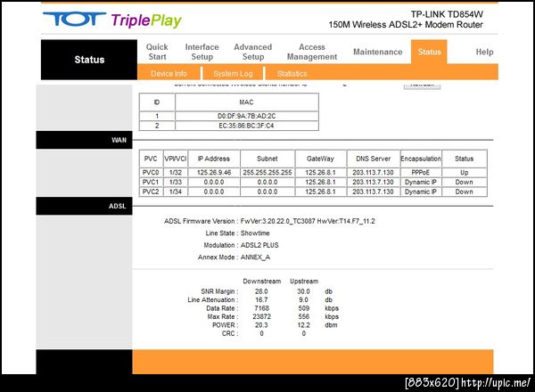Click the PVC1 row label
535x392 pixels.
pos(151,182)
